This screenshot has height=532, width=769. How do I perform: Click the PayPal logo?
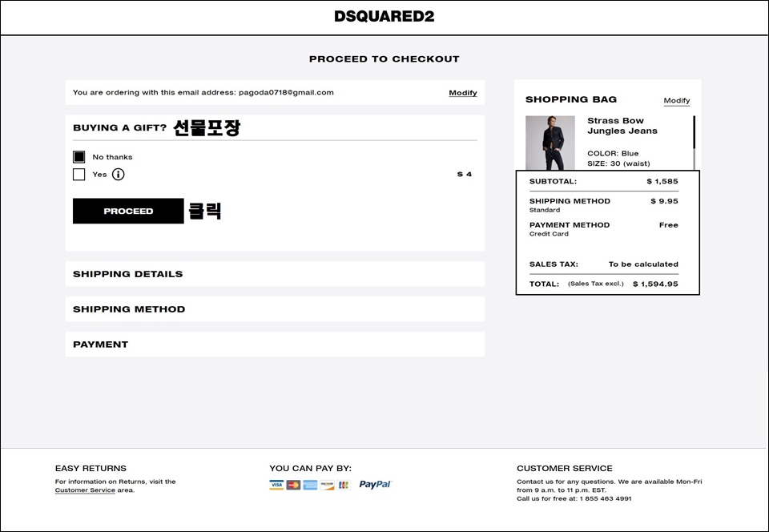pyautogui.click(x=375, y=485)
